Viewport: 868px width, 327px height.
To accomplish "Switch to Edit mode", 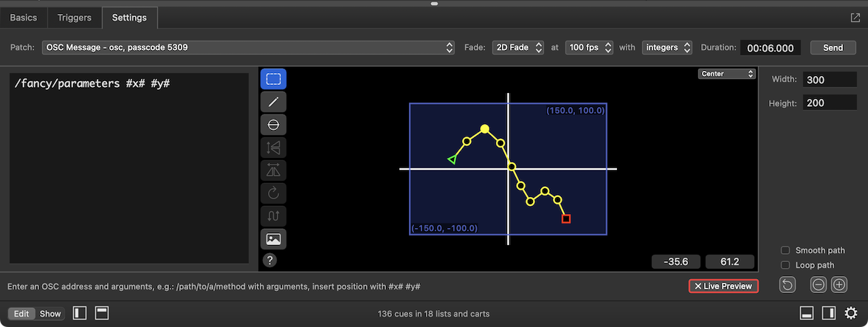I will point(21,314).
